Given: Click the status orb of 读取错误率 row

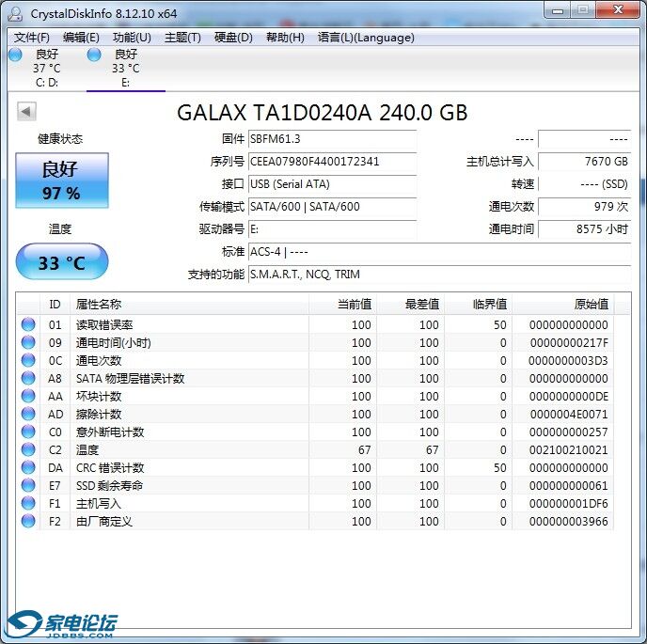Looking at the screenshot, I should click(28, 324).
